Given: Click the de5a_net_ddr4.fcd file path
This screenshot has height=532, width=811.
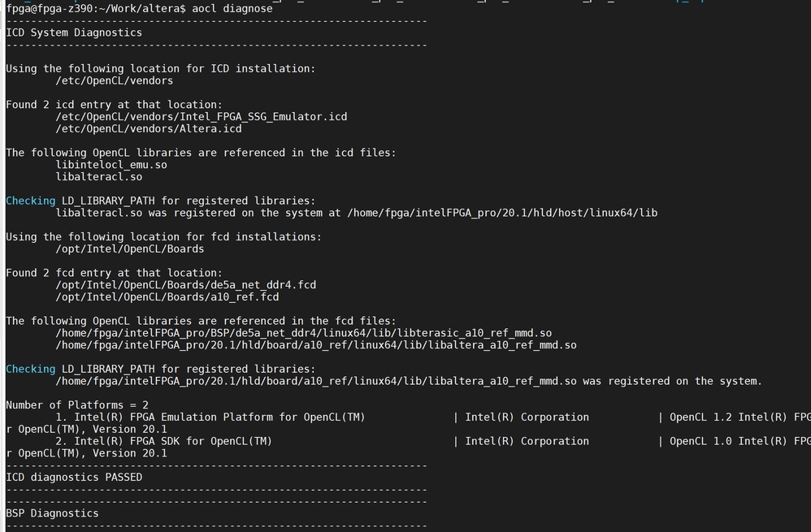Looking at the screenshot, I should pos(185,285).
